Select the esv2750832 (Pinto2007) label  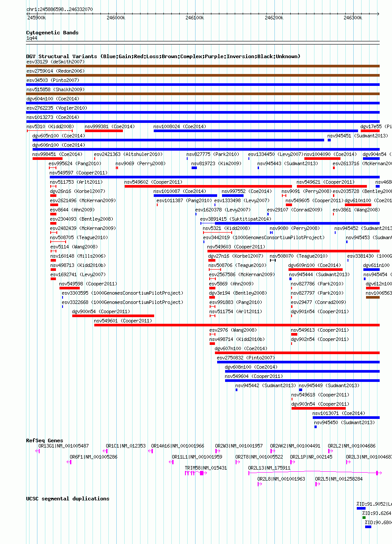pos(246,358)
